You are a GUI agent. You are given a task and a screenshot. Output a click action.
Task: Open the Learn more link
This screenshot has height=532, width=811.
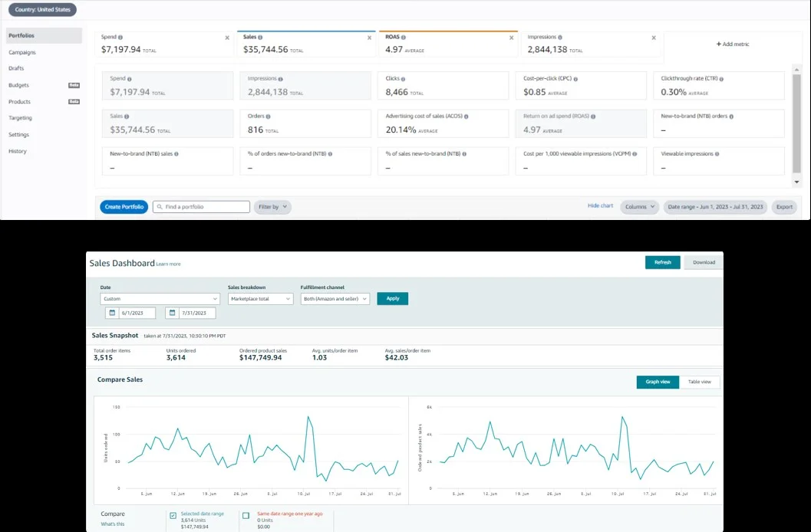point(168,264)
